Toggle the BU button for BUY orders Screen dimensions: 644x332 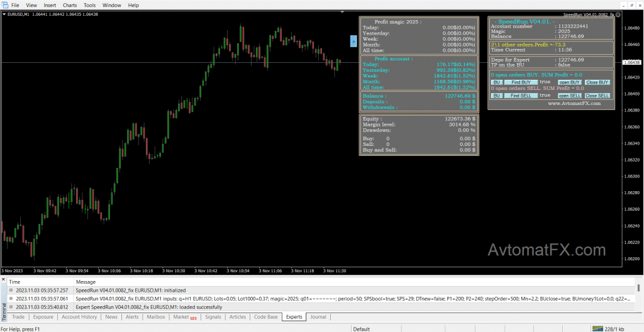[x=497, y=82]
